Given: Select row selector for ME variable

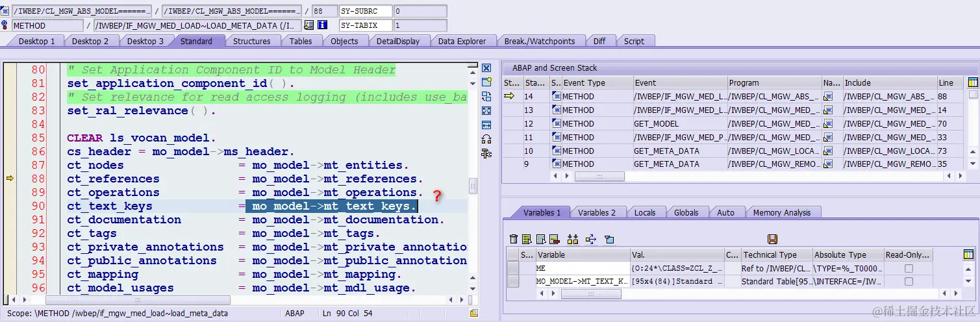Looking at the screenshot, I should click(x=512, y=268).
